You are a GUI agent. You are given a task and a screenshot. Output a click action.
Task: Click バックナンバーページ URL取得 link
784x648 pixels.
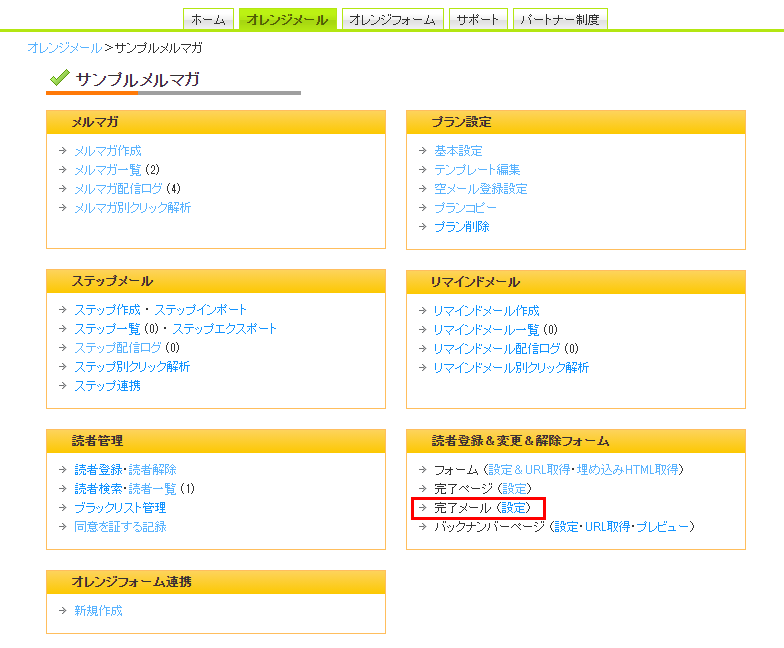(x=608, y=527)
